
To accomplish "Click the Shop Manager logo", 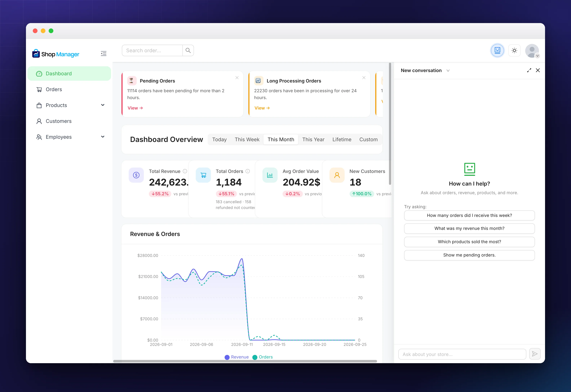I will click(x=56, y=54).
